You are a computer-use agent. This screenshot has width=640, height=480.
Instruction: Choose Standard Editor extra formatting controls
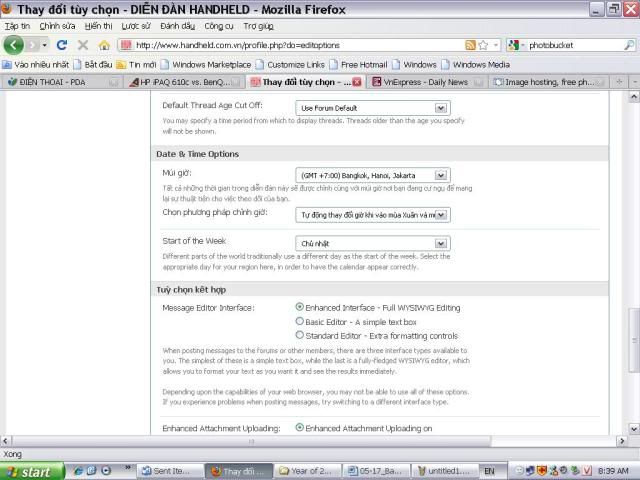click(300, 335)
